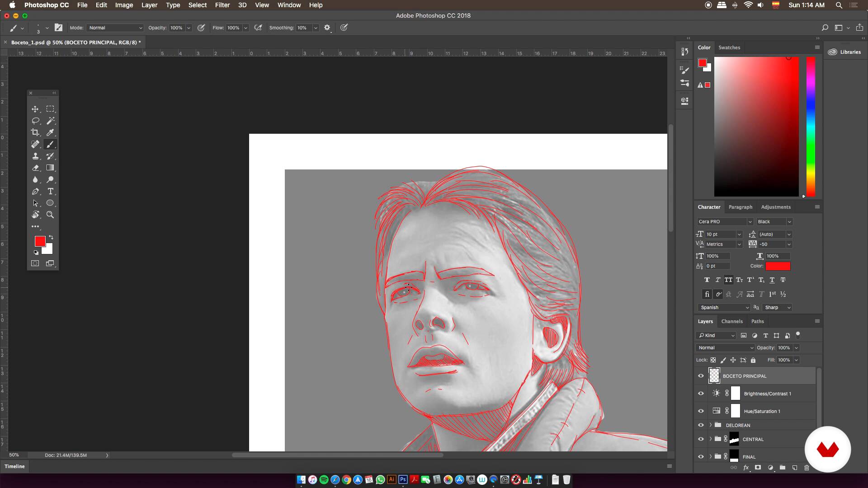Select the Eraser tool
The image size is (868, 488).
35,168
